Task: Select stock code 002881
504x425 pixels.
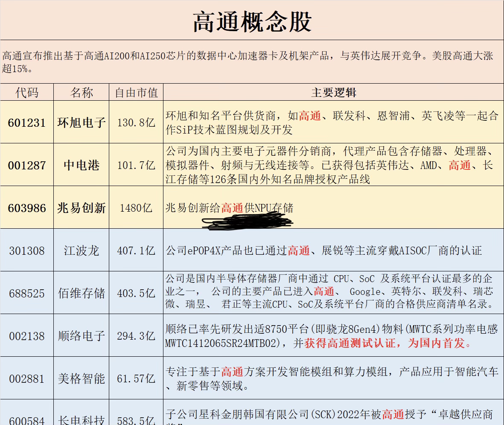Action: (27, 379)
